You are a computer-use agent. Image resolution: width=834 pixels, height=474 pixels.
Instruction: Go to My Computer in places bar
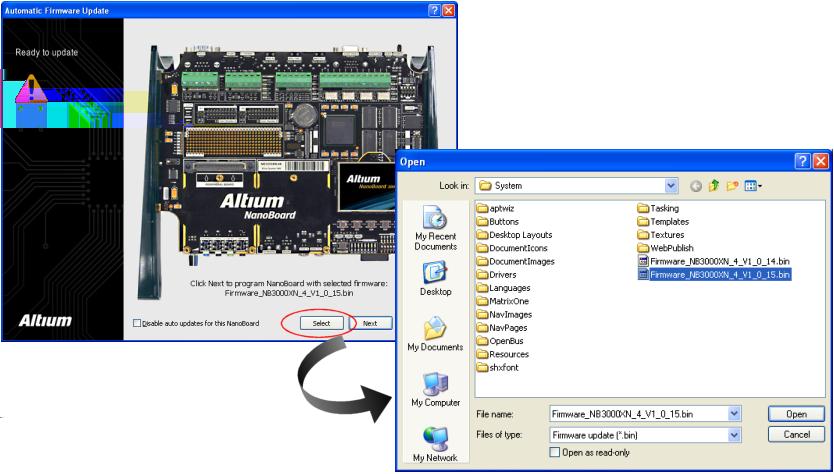[x=436, y=390]
